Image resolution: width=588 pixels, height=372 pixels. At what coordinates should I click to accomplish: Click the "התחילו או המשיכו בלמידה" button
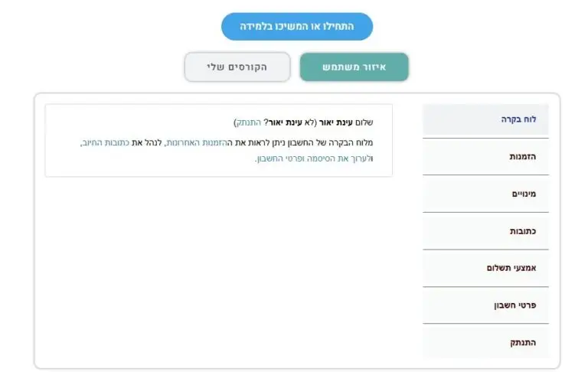pyautogui.click(x=296, y=27)
